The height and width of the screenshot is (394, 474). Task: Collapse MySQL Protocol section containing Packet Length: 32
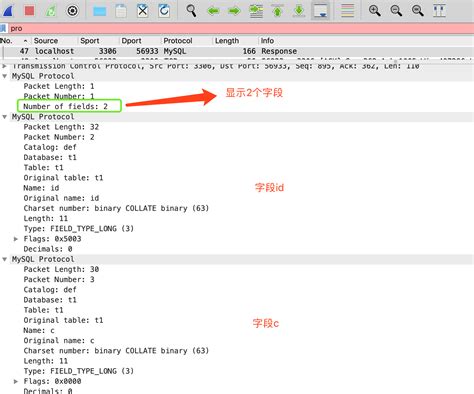(x=5, y=117)
